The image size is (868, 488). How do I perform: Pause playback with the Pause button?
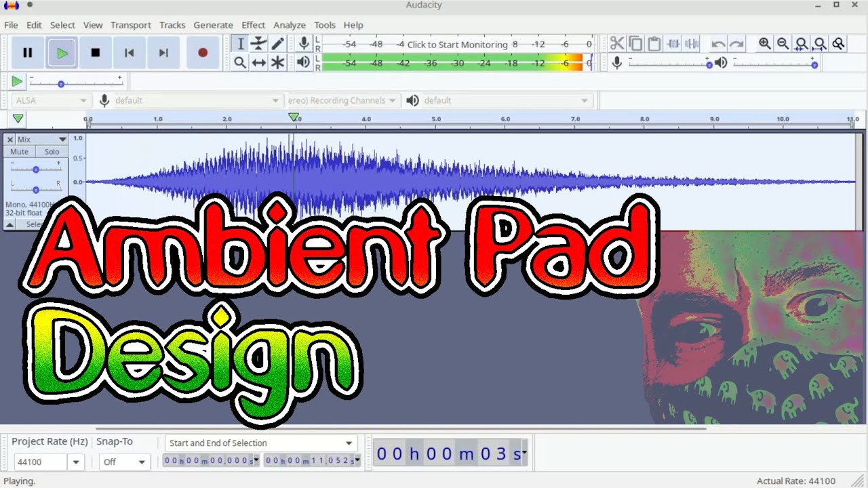coord(28,52)
